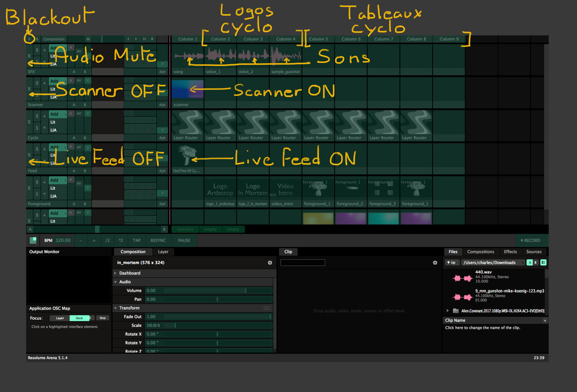Open Foreground layer Add blend mode dropdown
The height and width of the screenshot is (392, 577).
tap(58, 180)
